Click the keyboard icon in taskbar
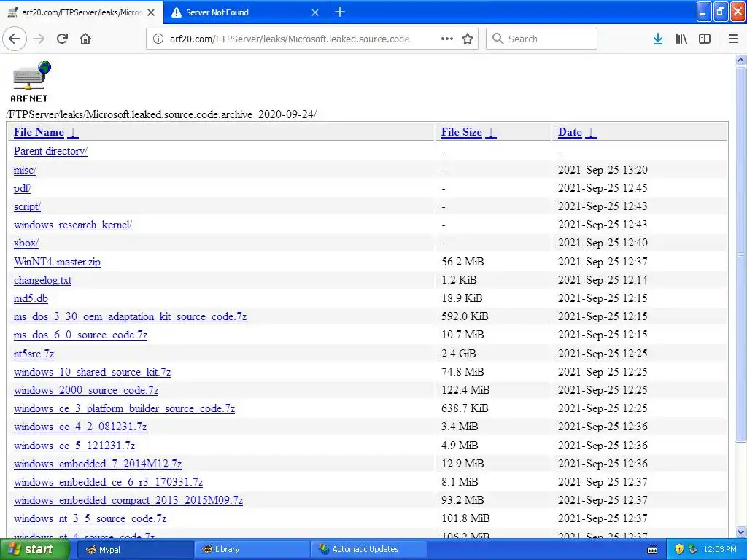747x560 pixels. coord(652,550)
